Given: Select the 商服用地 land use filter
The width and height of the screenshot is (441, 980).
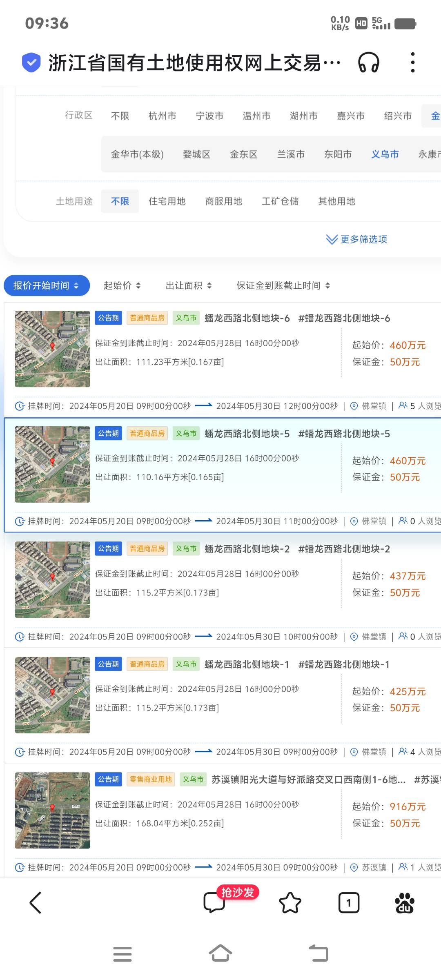Looking at the screenshot, I should pyautogui.click(x=223, y=201).
